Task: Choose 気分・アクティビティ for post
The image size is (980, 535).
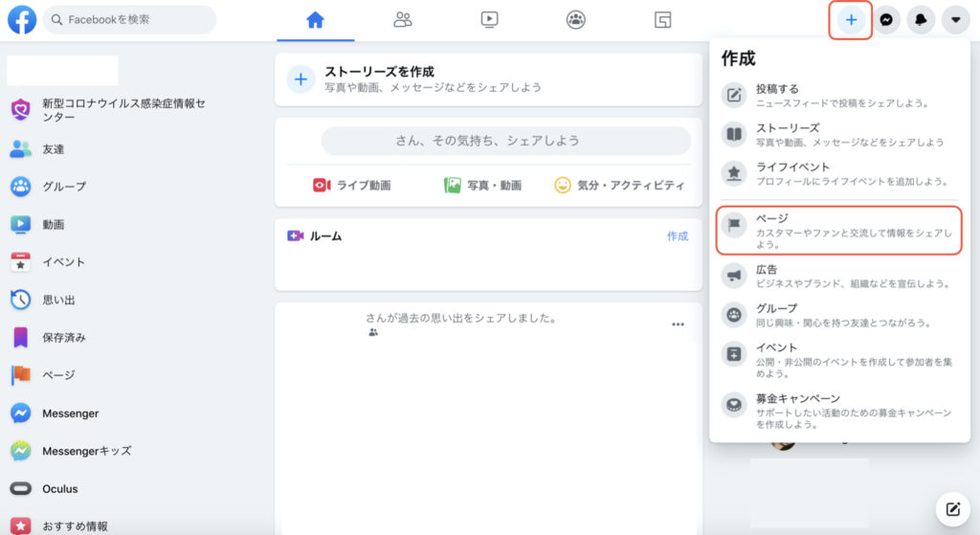Action: [x=619, y=185]
